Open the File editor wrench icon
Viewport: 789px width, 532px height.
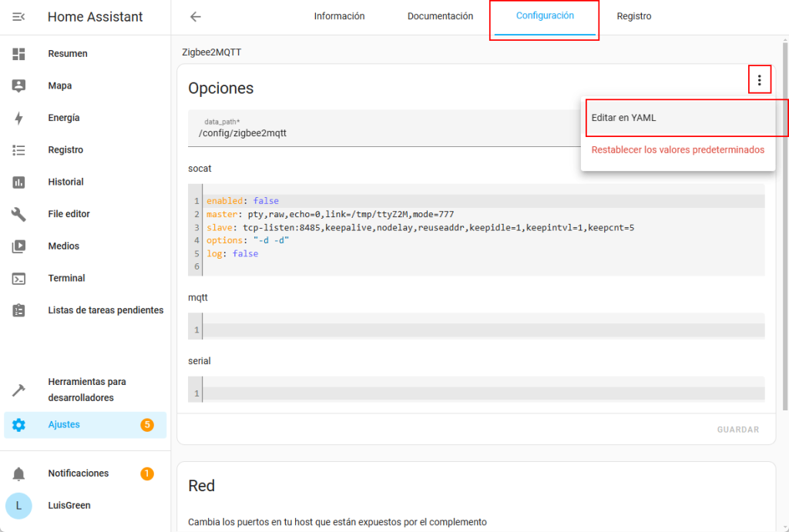click(x=18, y=214)
